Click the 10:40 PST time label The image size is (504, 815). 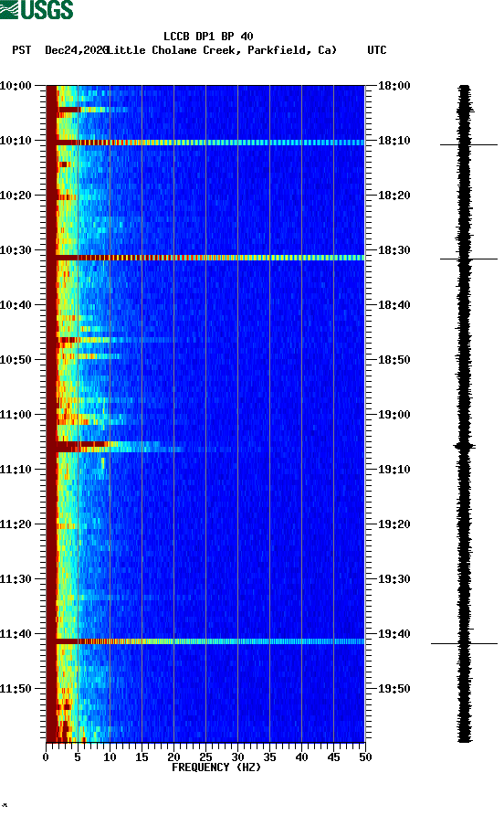coord(16,305)
